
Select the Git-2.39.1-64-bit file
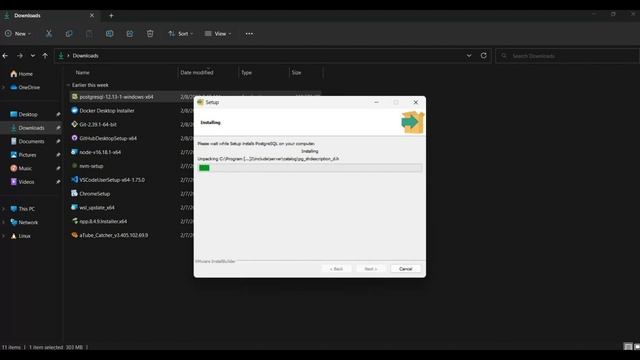pos(98,124)
